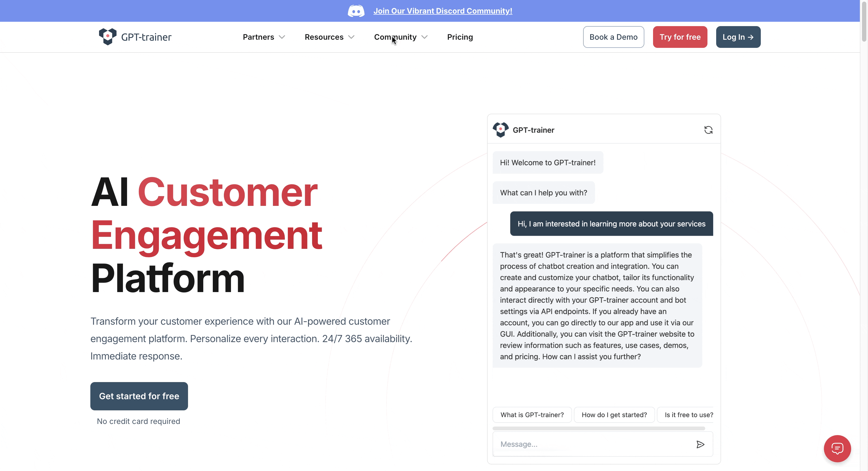Click the Try for free button
The width and height of the screenshot is (868, 471).
coord(680,37)
